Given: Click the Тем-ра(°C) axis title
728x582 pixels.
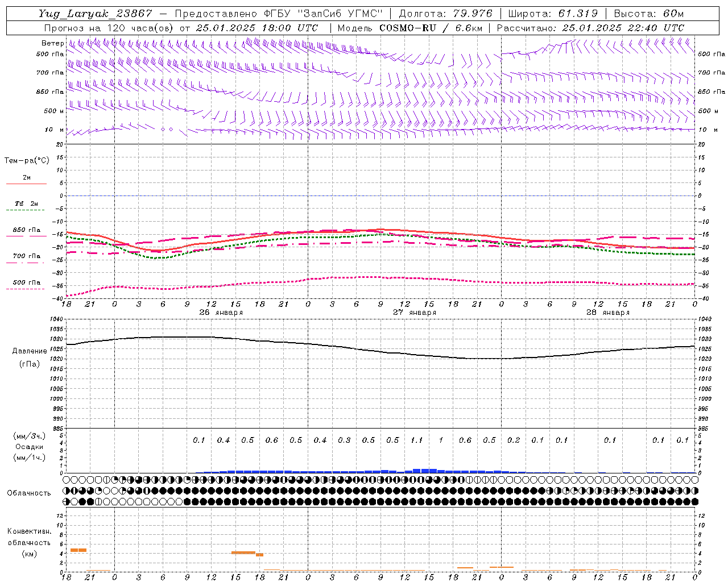Looking at the screenshot, I should [27, 161].
